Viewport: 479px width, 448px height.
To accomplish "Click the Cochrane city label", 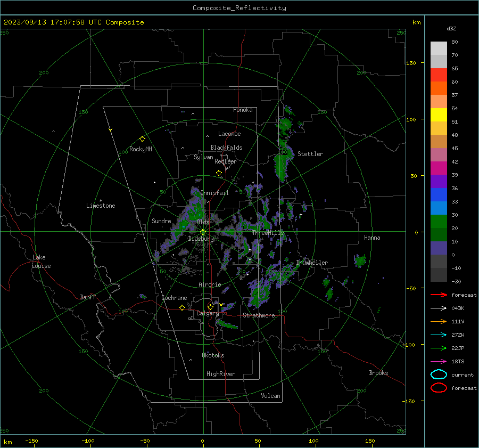I will pos(174,298).
